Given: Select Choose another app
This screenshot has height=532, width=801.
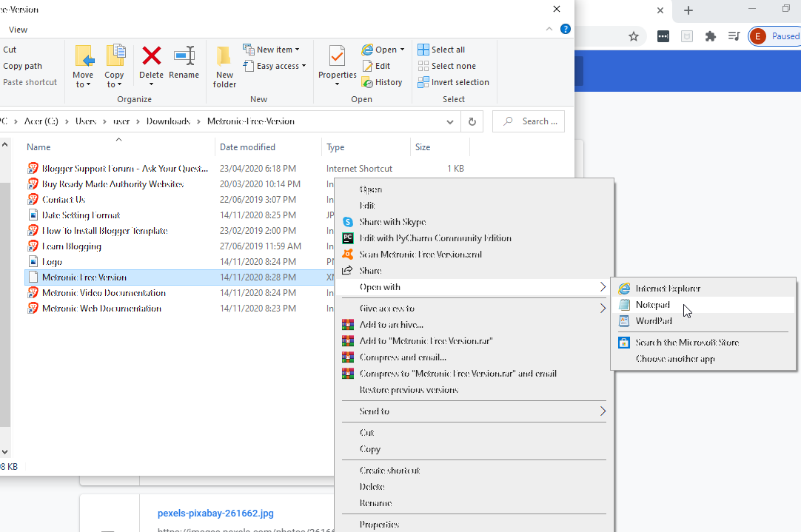Looking at the screenshot, I should pyautogui.click(x=703, y=359).
